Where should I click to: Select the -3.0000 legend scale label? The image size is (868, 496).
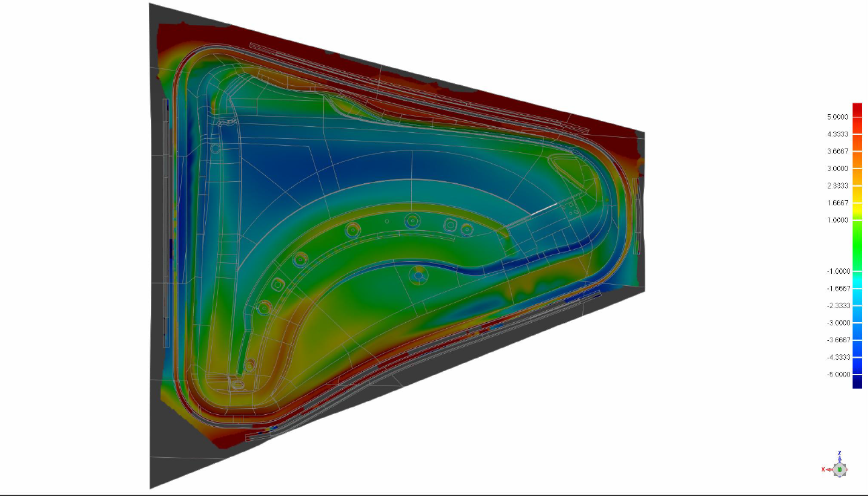coord(837,323)
